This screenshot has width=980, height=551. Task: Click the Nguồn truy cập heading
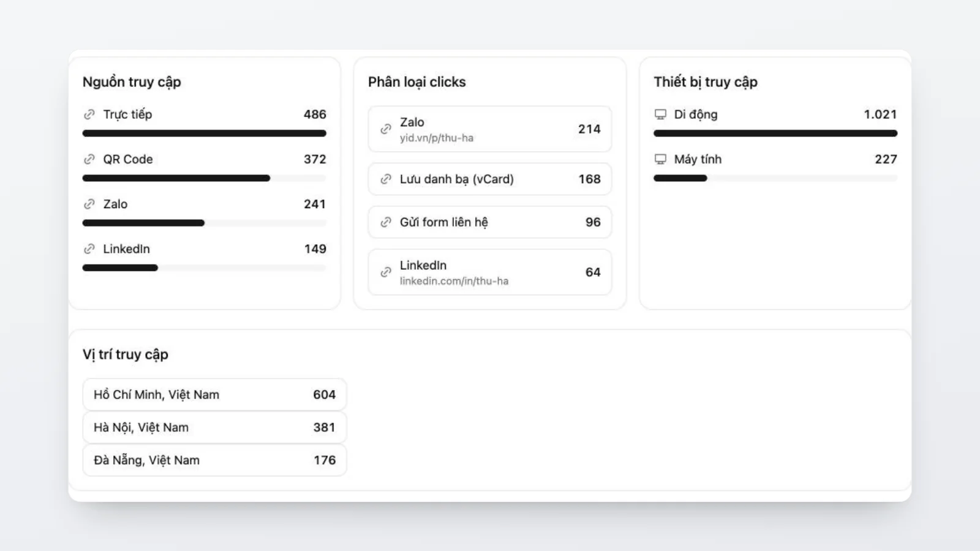[x=132, y=82]
